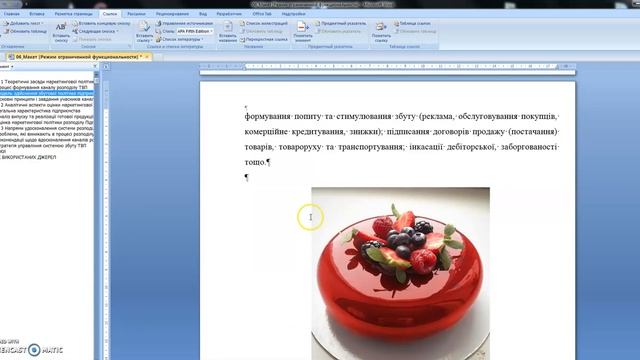
Task: Select the Ссылки ribbon tab
Action: [x=110, y=14]
